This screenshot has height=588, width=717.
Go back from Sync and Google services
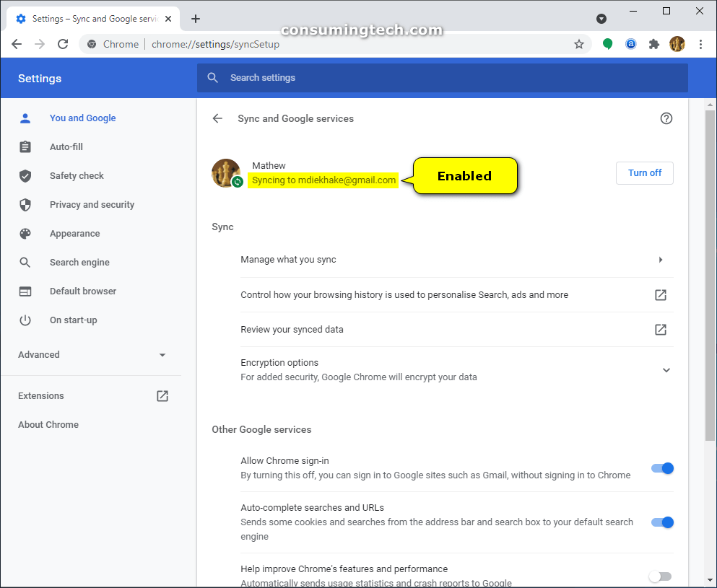(x=217, y=118)
